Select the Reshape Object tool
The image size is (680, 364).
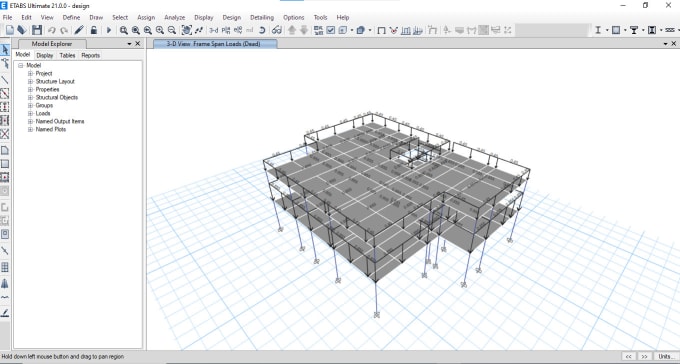tap(5, 63)
